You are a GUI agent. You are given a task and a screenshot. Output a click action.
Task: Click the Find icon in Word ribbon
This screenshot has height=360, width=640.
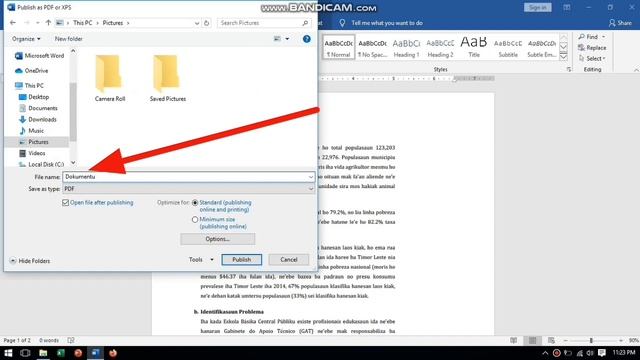[x=582, y=37]
